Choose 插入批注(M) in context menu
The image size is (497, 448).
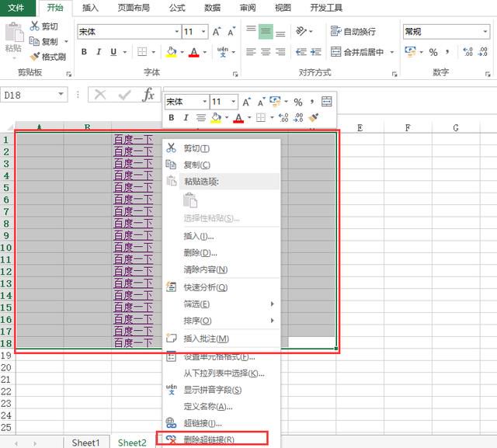coord(221,339)
